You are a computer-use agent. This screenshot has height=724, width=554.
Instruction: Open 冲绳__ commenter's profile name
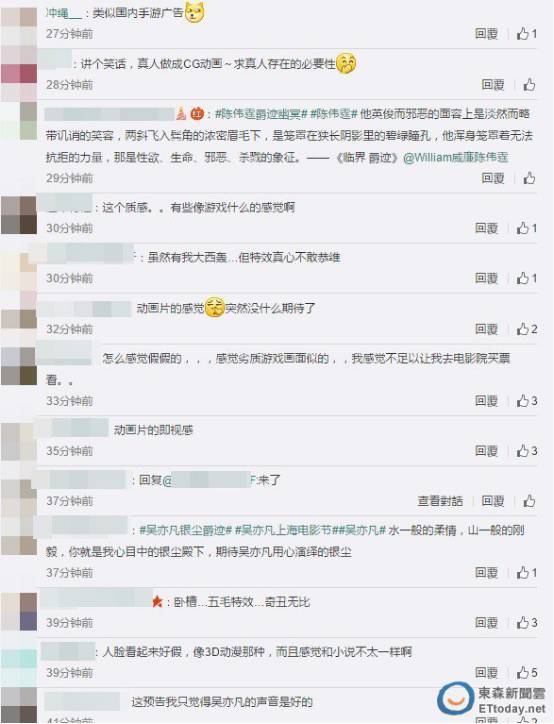[64, 13]
